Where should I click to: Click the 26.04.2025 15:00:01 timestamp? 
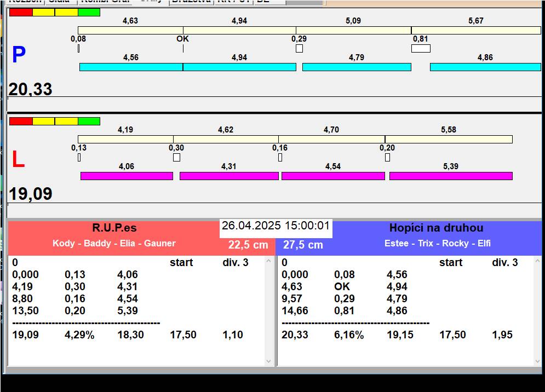(x=276, y=226)
